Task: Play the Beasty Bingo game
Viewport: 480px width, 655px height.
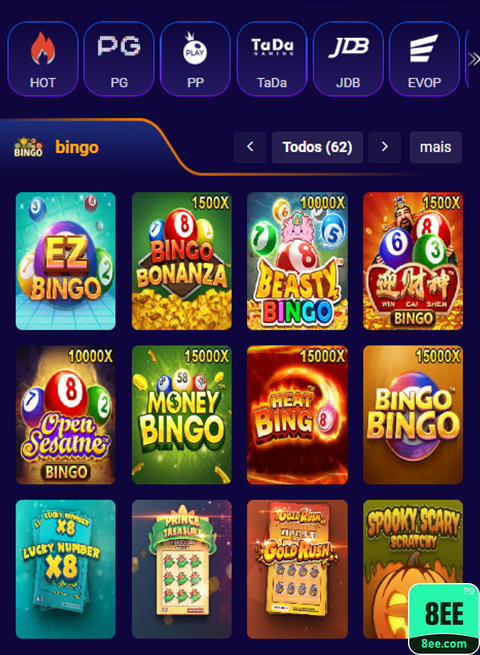Action: 297,261
